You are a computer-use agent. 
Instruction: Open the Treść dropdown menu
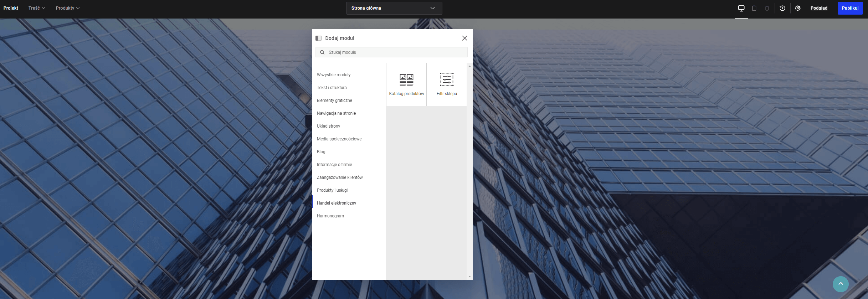click(37, 8)
